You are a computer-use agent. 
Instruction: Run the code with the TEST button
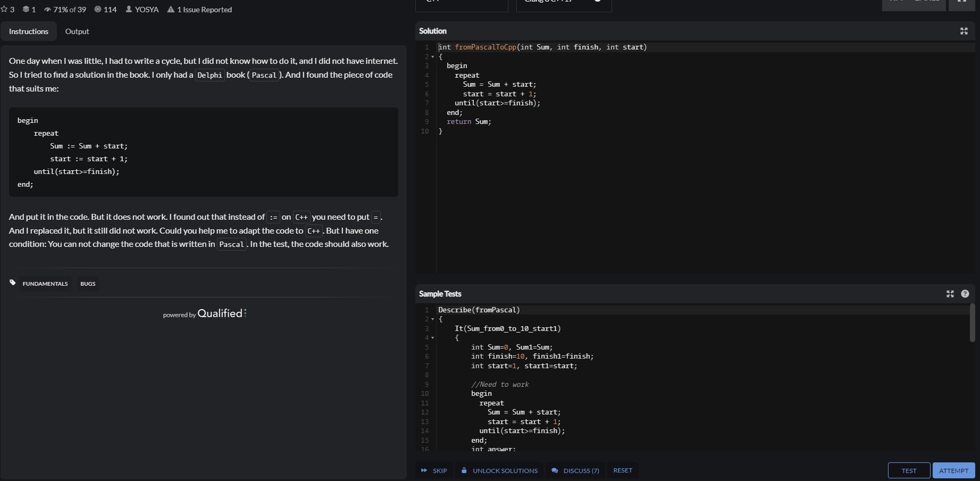909,470
